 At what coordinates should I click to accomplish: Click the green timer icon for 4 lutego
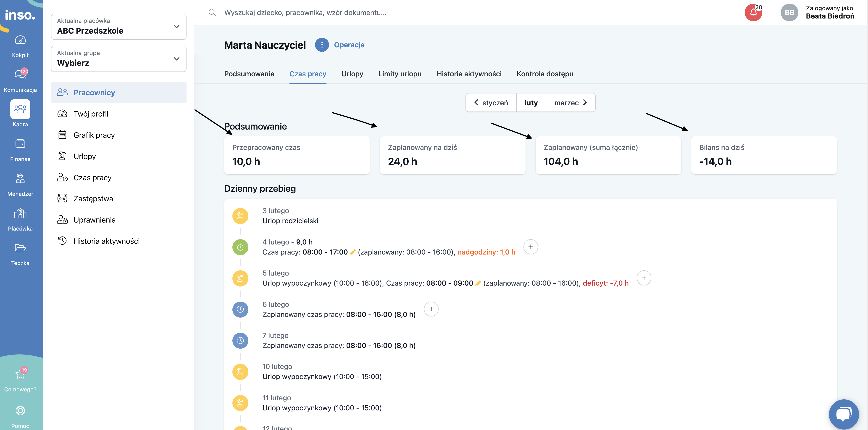pos(240,247)
